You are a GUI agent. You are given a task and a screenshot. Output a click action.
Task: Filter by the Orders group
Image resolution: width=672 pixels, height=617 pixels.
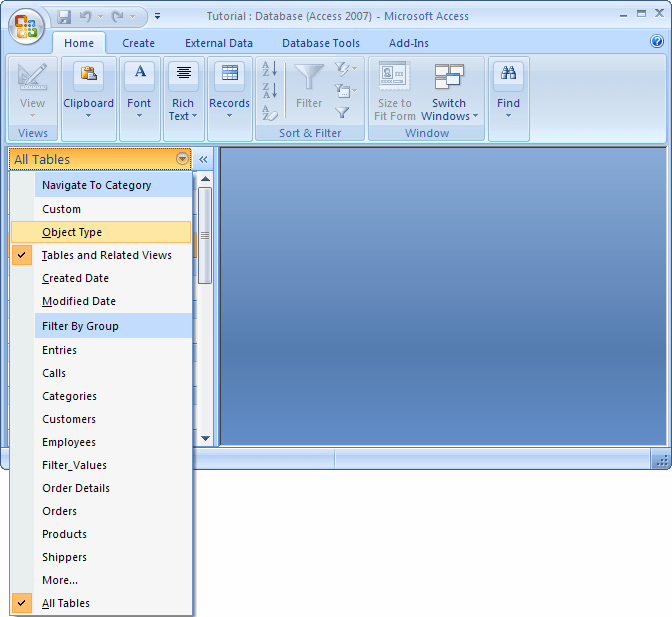(101, 512)
